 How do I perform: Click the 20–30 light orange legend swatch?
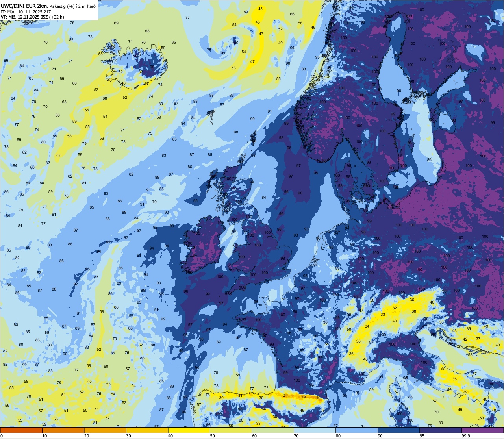click(105, 430)
